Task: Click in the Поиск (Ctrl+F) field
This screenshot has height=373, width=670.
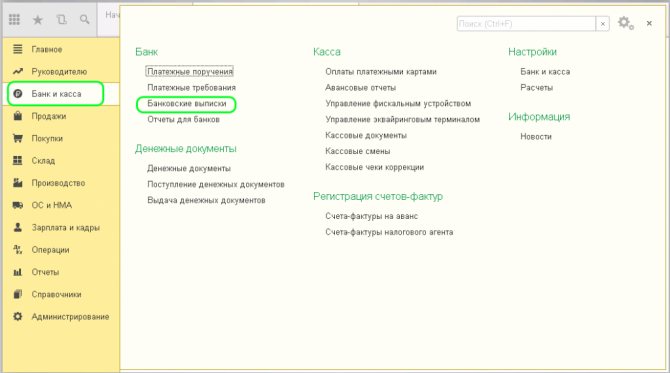Action: pyautogui.click(x=526, y=24)
